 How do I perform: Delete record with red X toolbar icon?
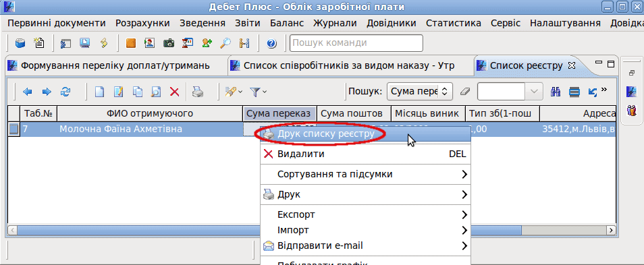coord(175,92)
